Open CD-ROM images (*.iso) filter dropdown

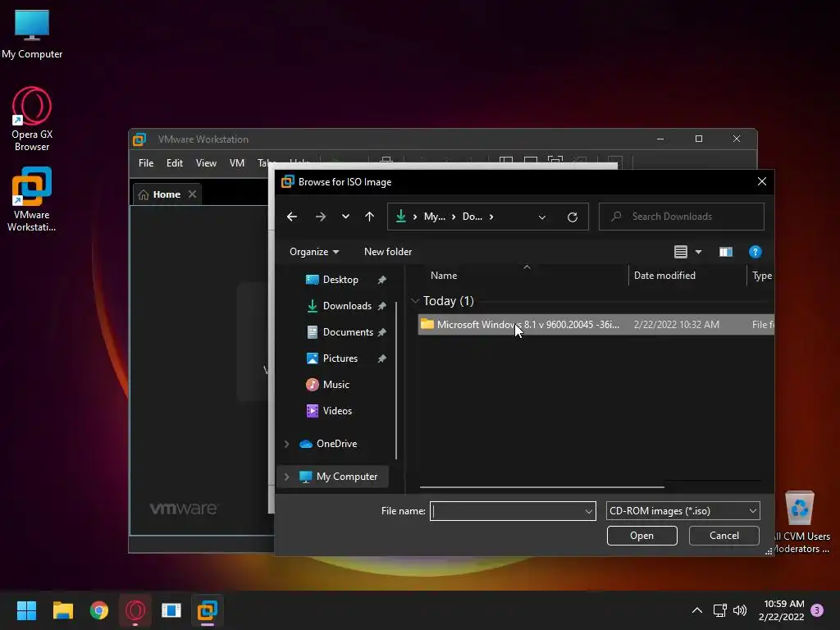click(x=683, y=511)
